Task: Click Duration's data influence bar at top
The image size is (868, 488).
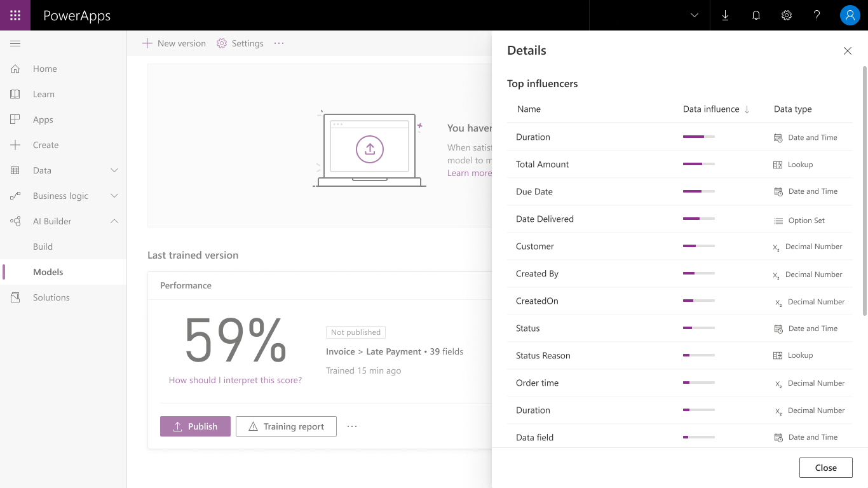Action: [699, 137]
